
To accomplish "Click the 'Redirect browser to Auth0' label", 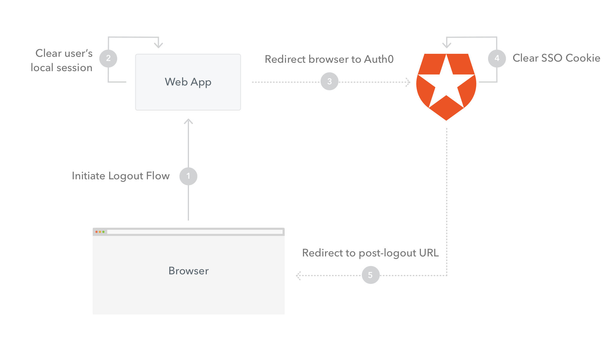I will pyautogui.click(x=329, y=59).
